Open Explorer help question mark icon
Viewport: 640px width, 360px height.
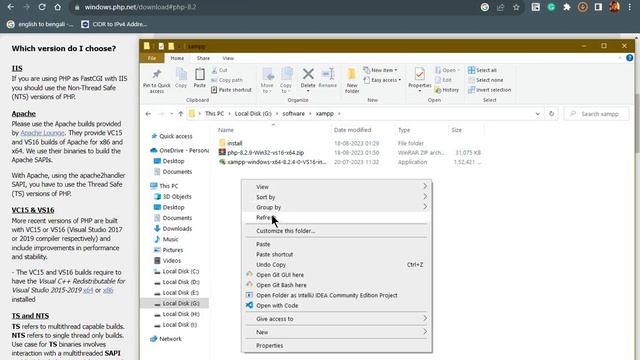[x=629, y=58]
